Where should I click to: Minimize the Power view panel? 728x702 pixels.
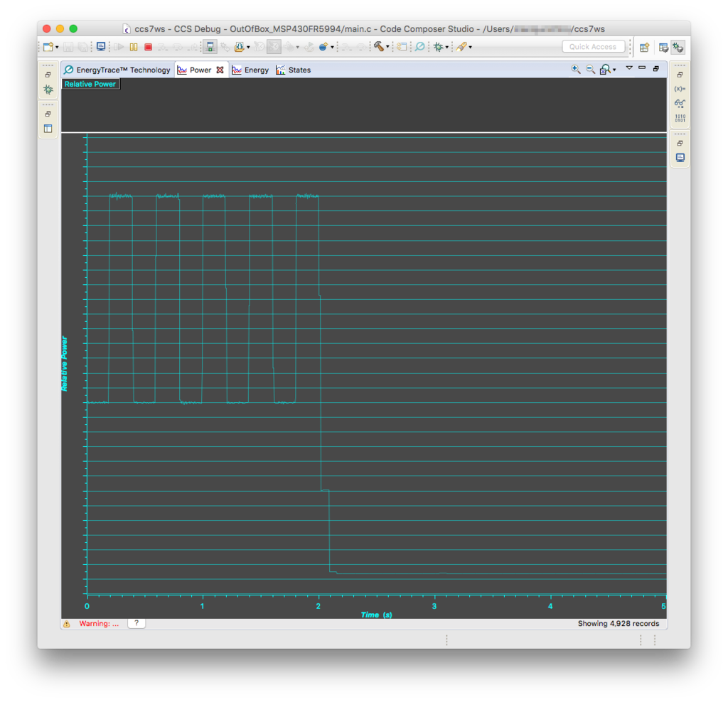642,67
